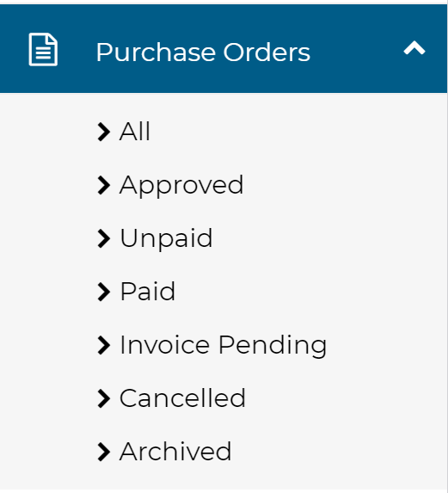Click empty space right of Invoice Pending
The height and width of the screenshot is (493, 448).
386,345
